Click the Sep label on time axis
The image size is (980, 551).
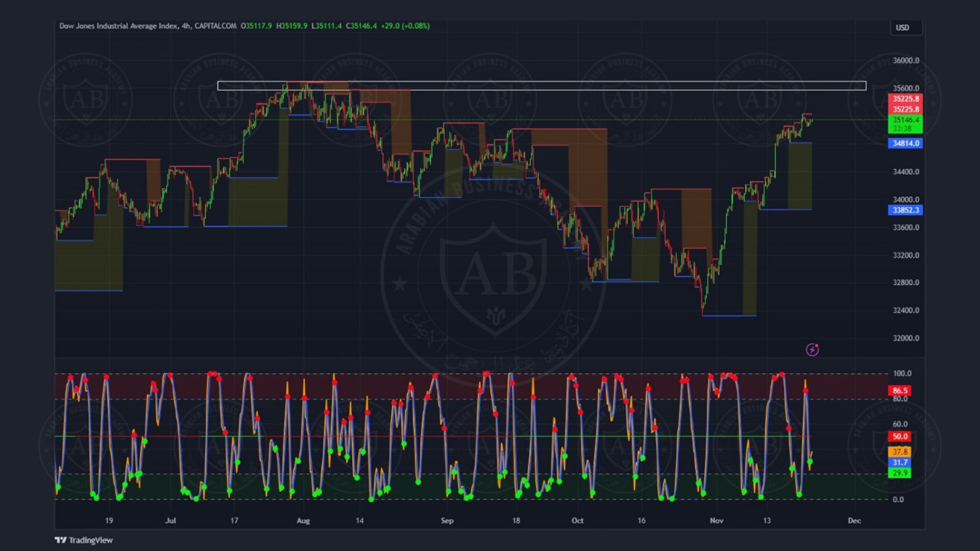click(447, 520)
